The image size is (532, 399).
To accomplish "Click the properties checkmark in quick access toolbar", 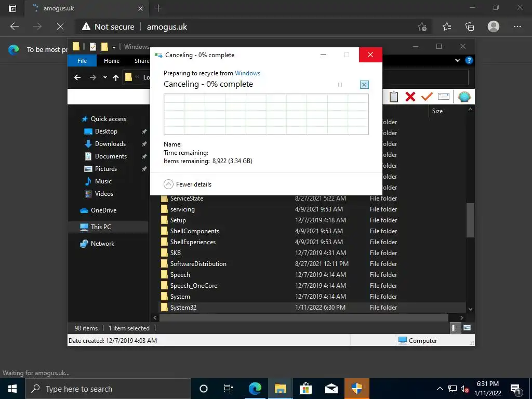I will click(x=92, y=46).
